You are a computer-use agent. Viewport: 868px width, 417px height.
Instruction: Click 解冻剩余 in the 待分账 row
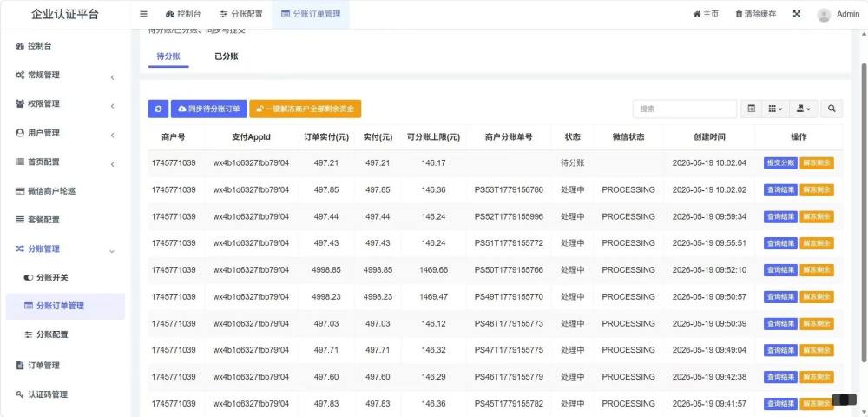click(817, 163)
